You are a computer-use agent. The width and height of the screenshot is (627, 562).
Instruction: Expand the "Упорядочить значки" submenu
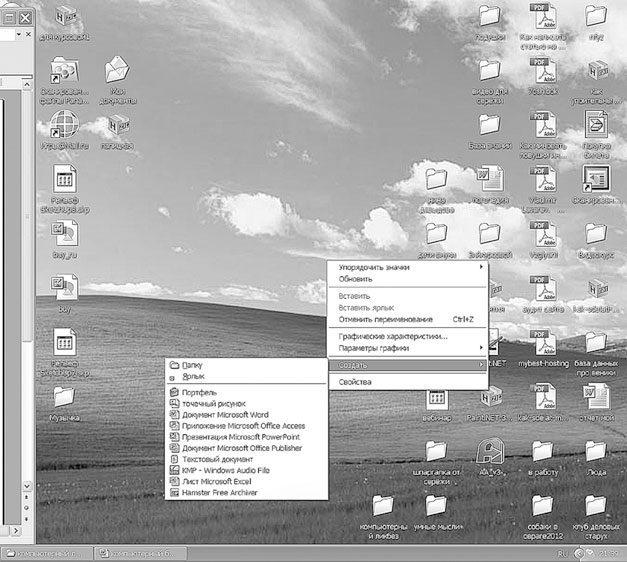click(408, 267)
